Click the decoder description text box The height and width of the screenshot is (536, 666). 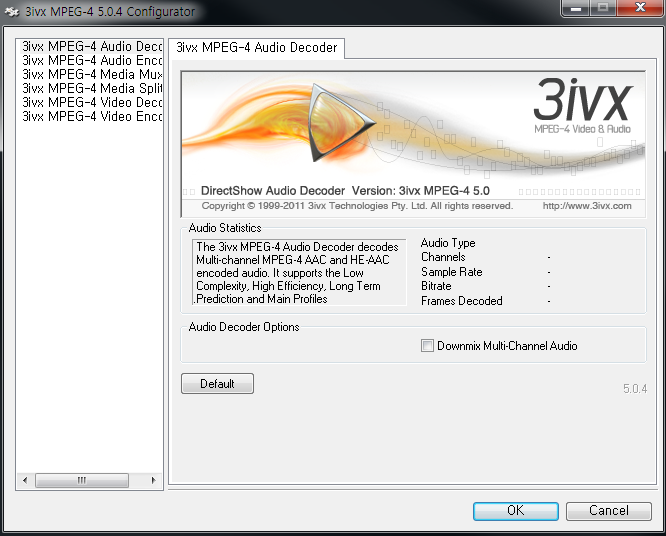299,272
